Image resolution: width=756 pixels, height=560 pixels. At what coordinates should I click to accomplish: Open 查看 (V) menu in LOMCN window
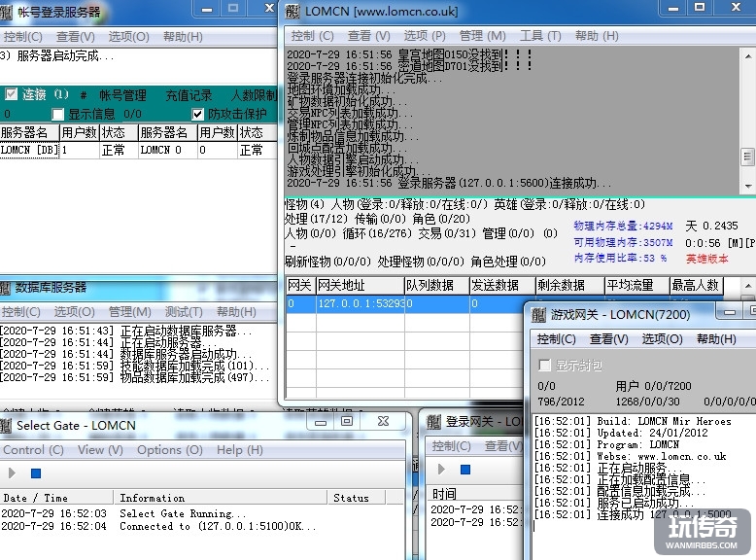point(369,36)
